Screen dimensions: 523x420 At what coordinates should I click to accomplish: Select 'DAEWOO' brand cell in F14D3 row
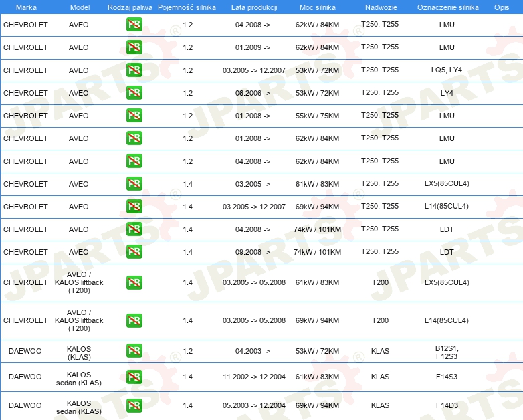tap(25, 405)
